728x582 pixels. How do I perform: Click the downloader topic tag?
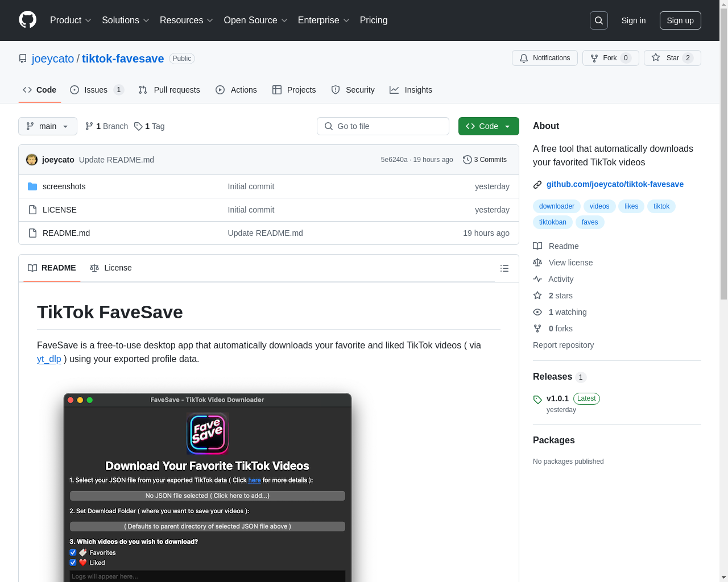tap(557, 206)
